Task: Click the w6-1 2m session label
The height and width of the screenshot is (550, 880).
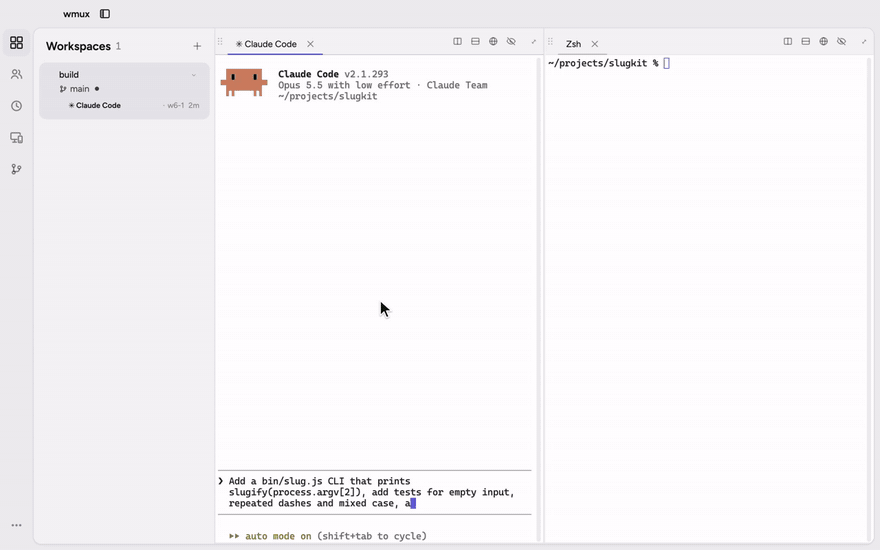Action: [x=183, y=106]
